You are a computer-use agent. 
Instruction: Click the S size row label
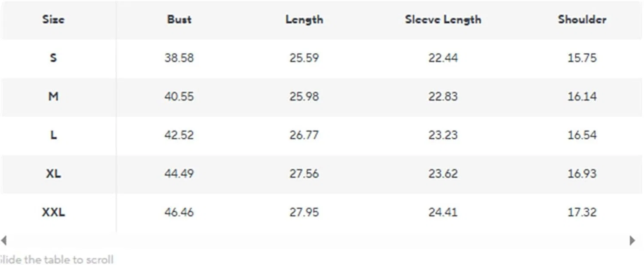click(x=53, y=58)
